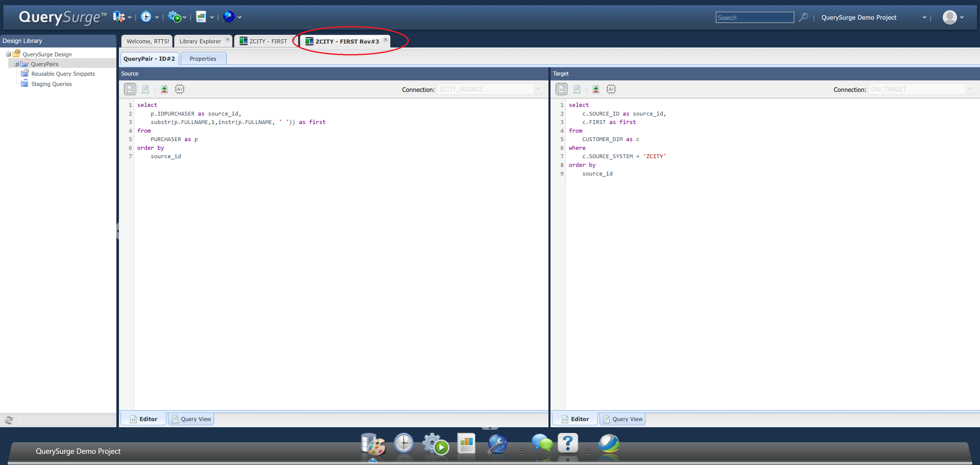The width and height of the screenshot is (980, 465).
Task: Collapse the Design Library side panel
Action: [x=118, y=231]
